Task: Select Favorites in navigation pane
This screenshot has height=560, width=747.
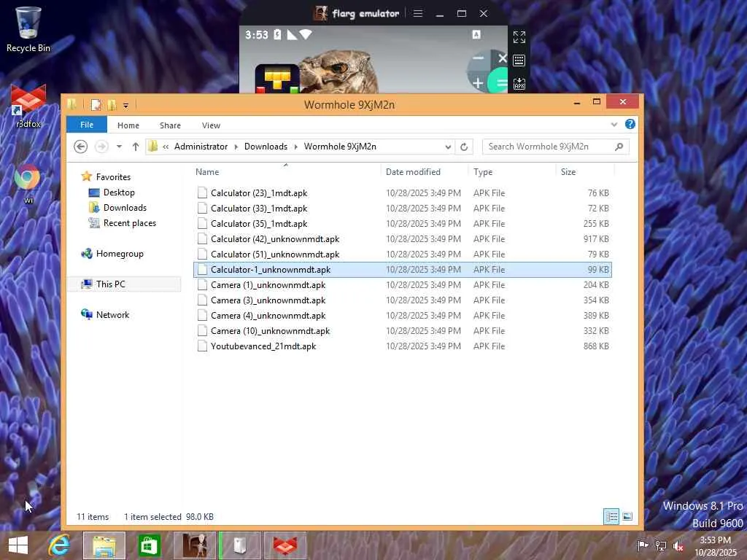Action: (113, 177)
